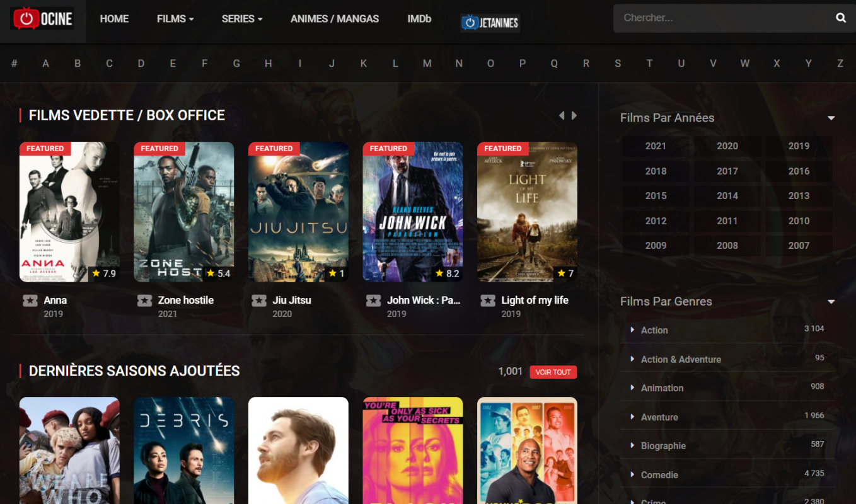Viewport: 856px width, 504px height.
Task: Open the Anna film title link
Action: (x=55, y=301)
